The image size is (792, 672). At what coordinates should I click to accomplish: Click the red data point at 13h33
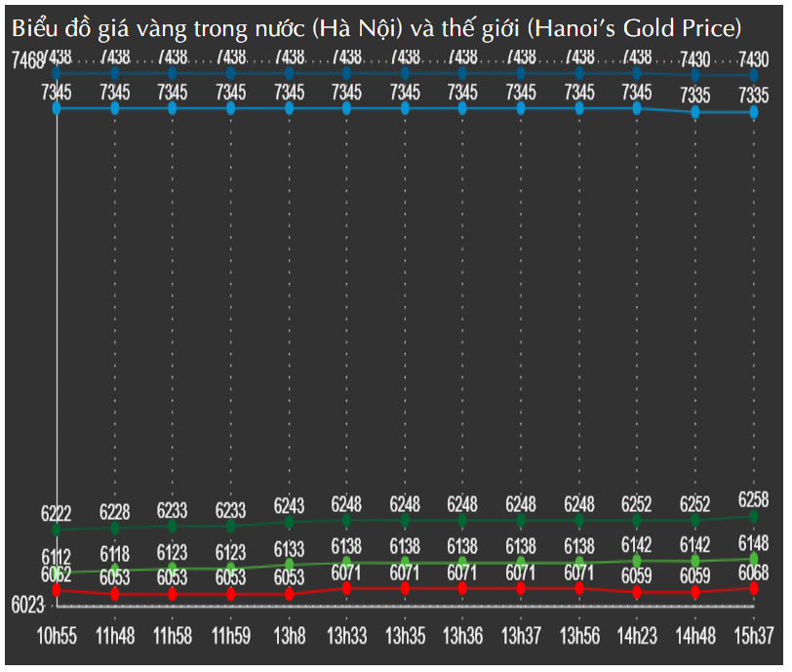[347, 588]
